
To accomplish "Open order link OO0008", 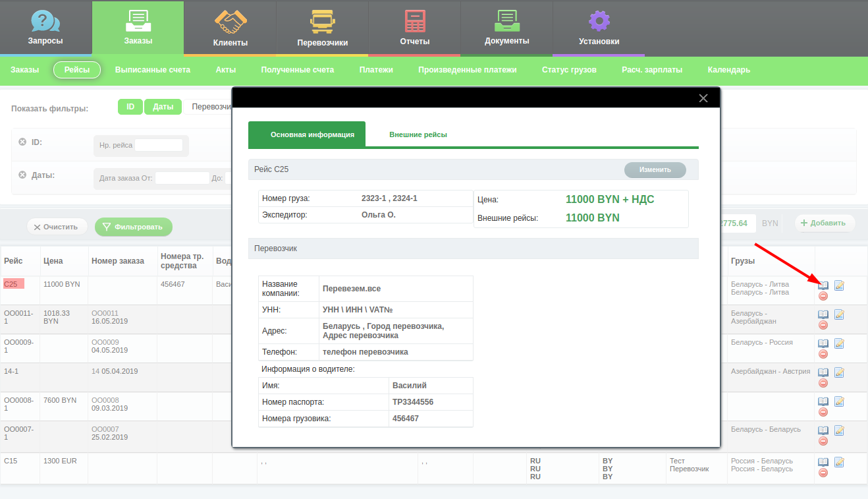I will pyautogui.click(x=105, y=400).
